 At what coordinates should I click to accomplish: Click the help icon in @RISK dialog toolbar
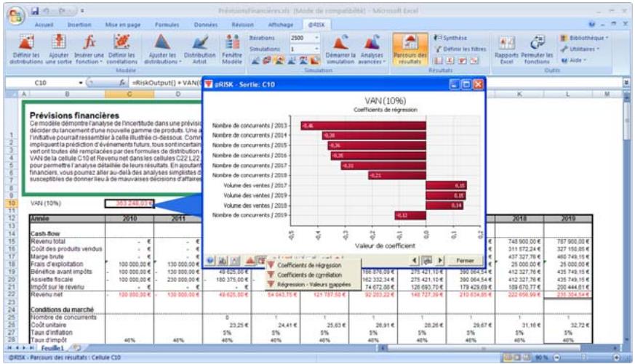tap(210, 259)
